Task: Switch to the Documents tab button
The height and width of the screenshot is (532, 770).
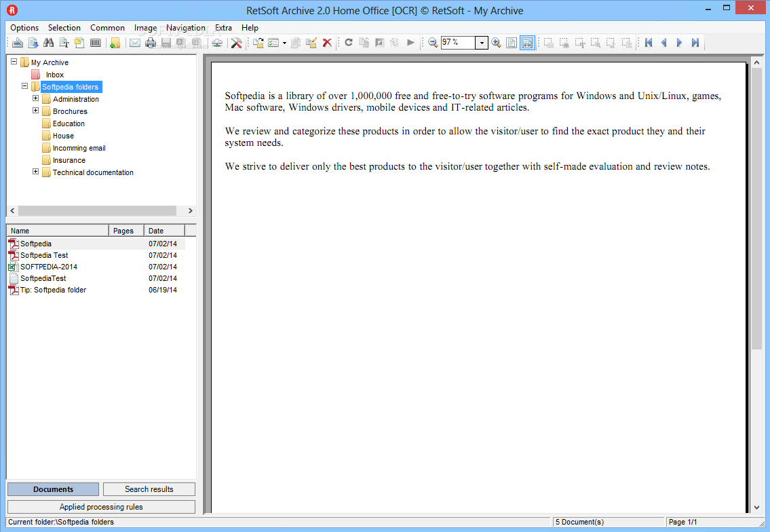Action: 53,489
